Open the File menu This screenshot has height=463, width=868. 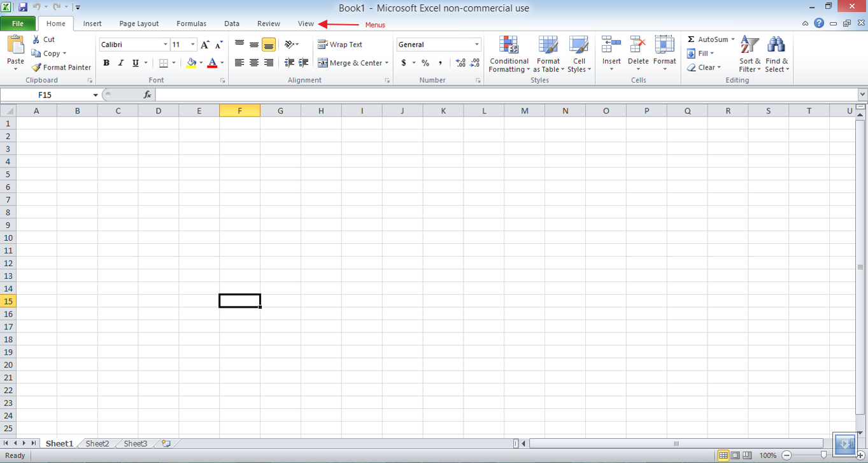click(x=18, y=23)
